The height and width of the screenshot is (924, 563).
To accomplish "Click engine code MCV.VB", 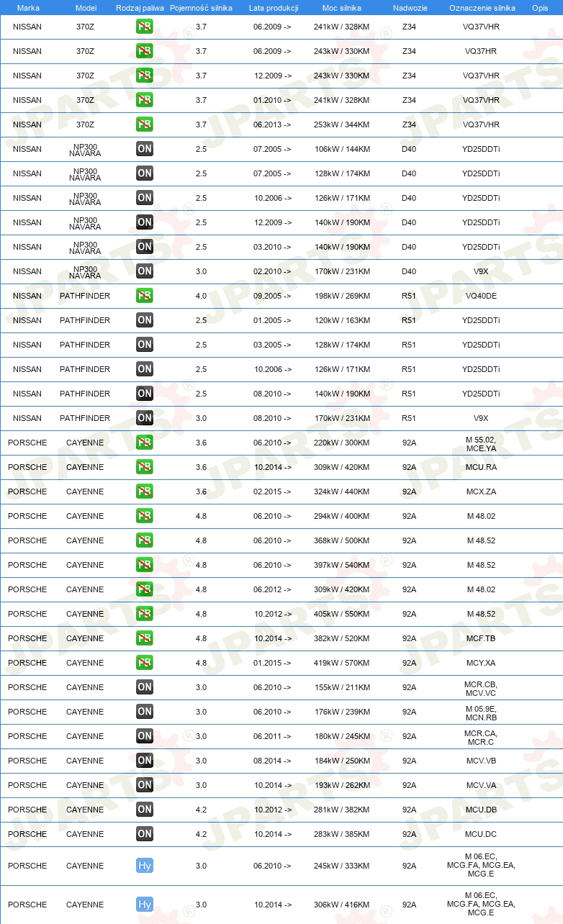I will click(481, 761).
